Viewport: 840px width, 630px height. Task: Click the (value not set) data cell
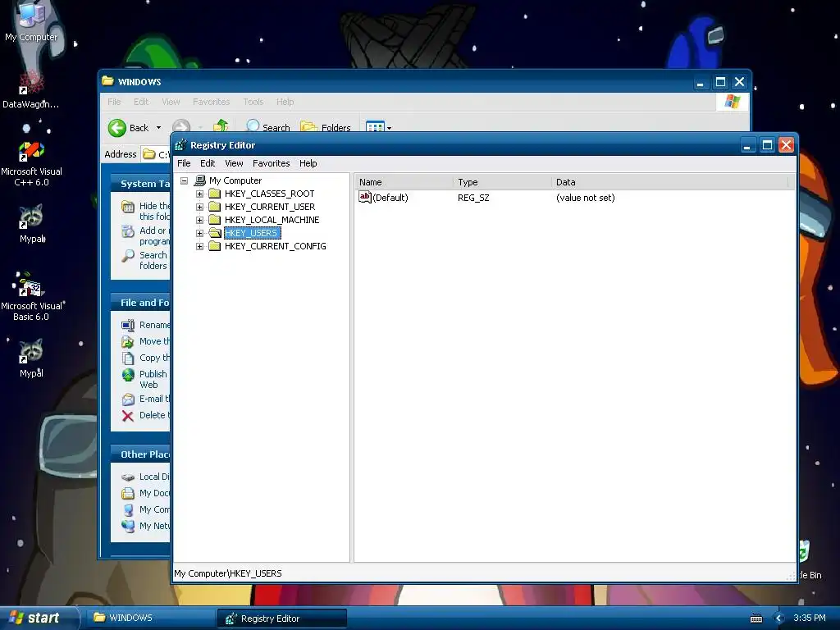click(x=586, y=198)
